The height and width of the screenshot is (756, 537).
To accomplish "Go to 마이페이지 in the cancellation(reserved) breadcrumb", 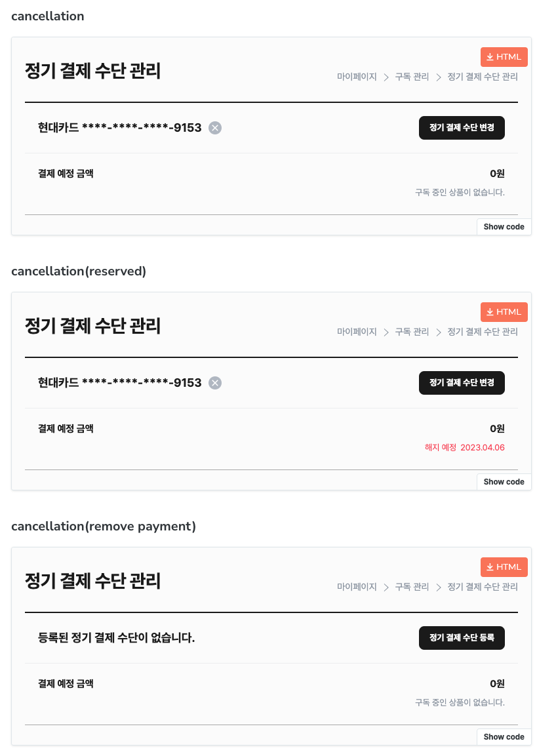I will pyautogui.click(x=357, y=332).
